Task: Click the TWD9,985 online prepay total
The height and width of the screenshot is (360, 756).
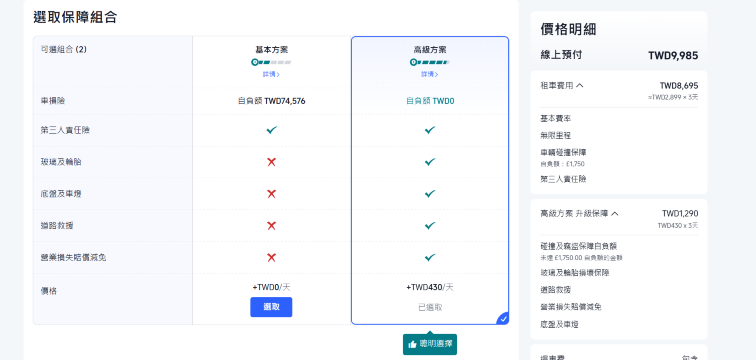Action: point(673,55)
